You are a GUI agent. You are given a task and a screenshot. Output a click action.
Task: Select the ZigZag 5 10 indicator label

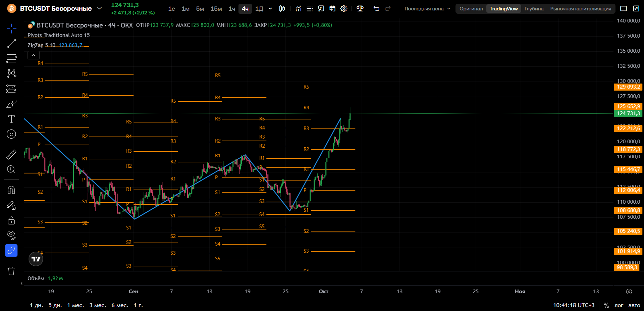point(41,45)
